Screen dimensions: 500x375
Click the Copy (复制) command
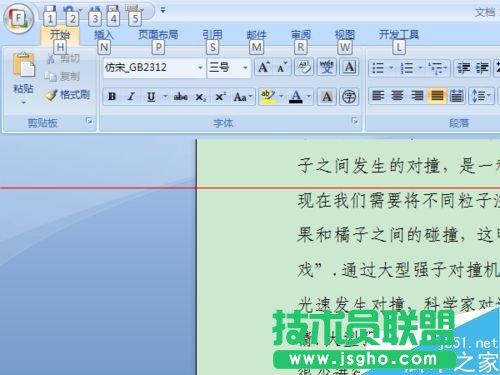coord(62,77)
